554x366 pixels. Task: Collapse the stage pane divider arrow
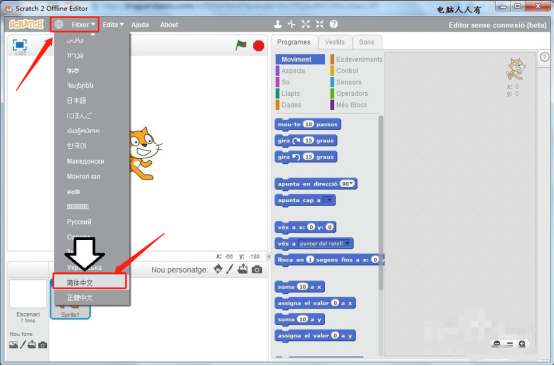269,256
